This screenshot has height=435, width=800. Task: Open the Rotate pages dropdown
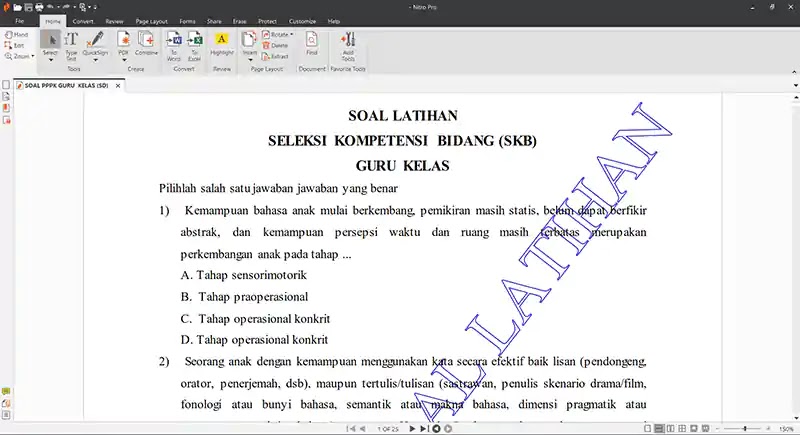click(x=278, y=34)
